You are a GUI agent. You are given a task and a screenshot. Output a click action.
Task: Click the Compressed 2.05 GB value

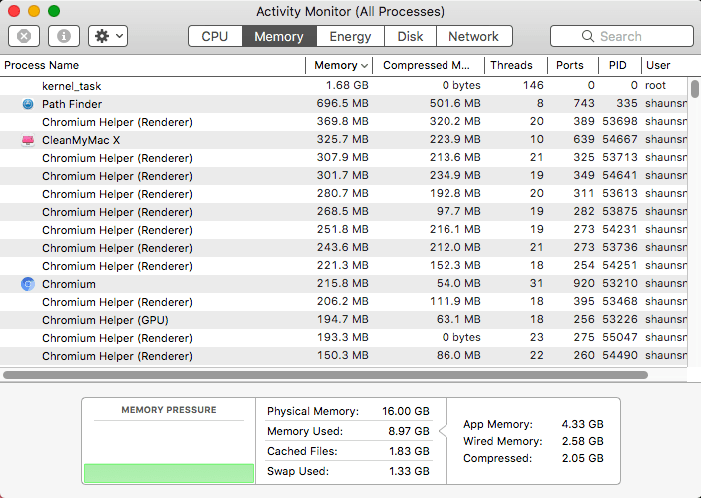pos(583,458)
